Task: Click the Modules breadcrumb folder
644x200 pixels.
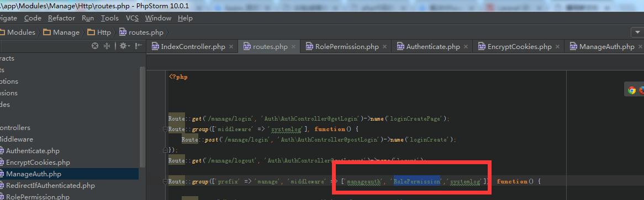Action: [18, 32]
